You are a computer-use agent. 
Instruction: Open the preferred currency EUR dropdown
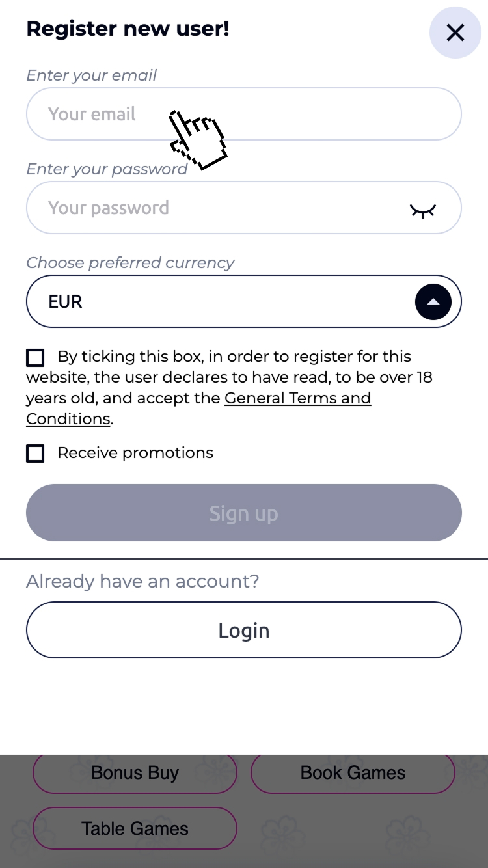click(221, 302)
